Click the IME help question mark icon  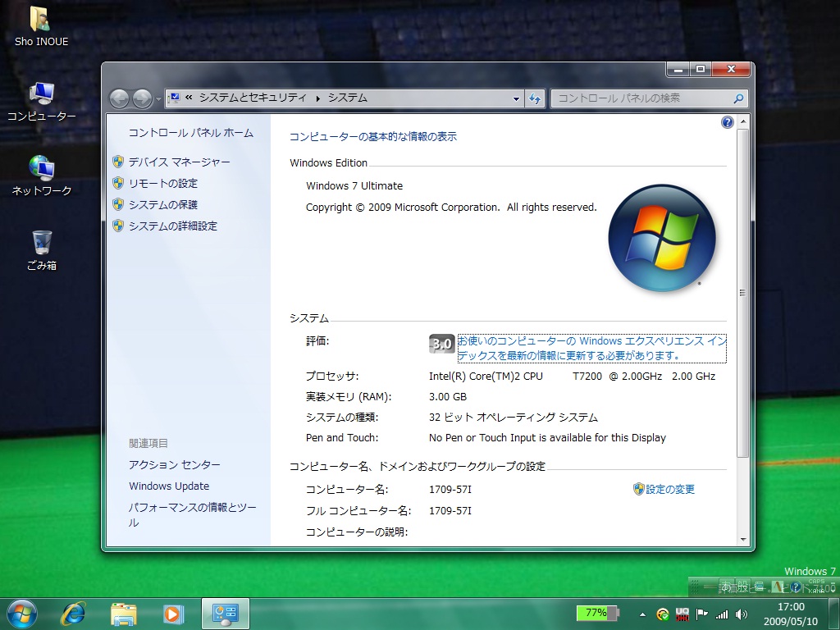pos(796,587)
